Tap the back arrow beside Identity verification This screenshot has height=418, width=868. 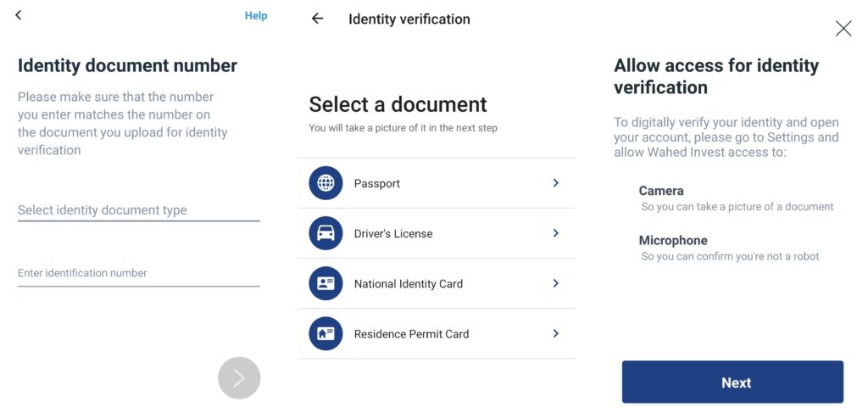pos(317,19)
